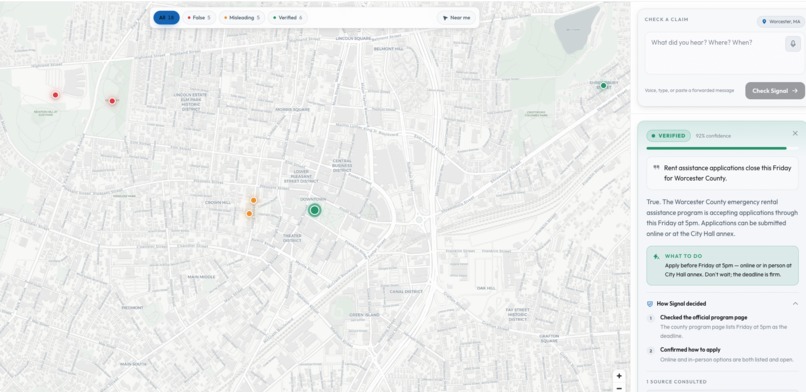Filter claims by Misleading

pyautogui.click(x=242, y=17)
